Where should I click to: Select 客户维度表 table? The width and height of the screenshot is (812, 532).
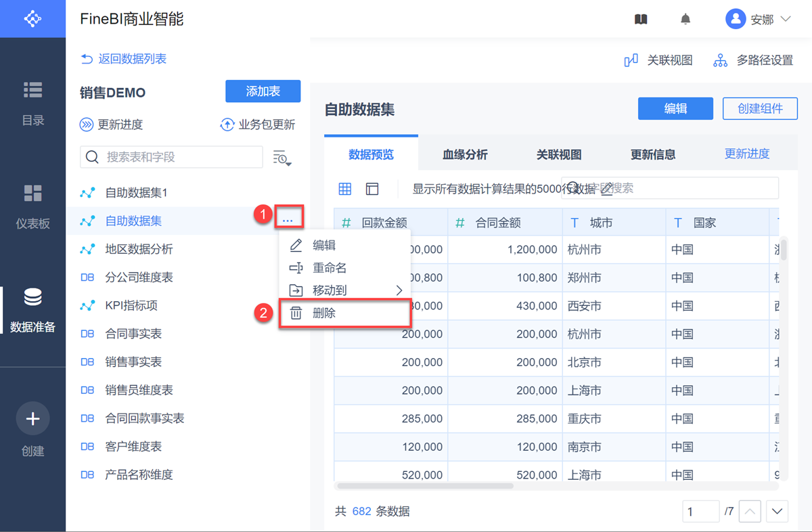click(133, 447)
